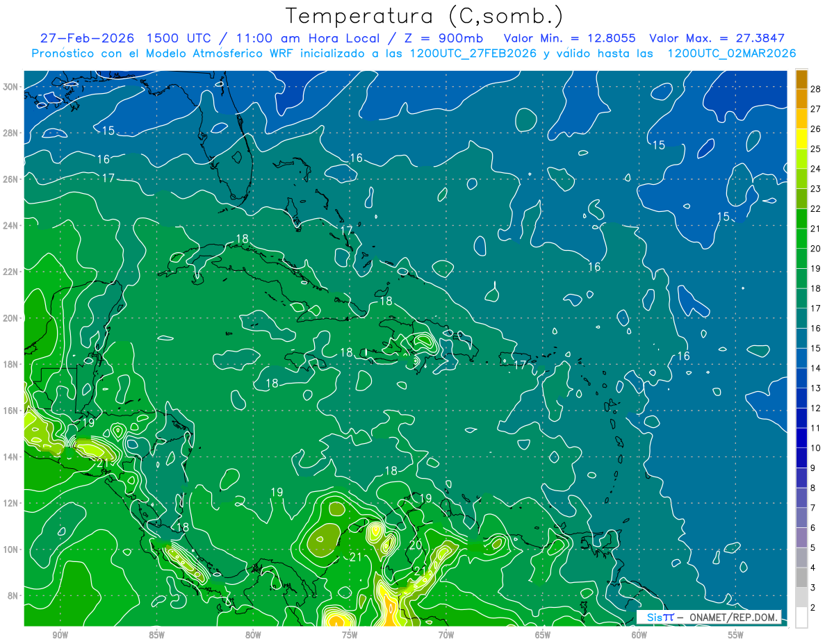Click the legend value 22
Viewport: 834px width, 644px height.
coord(815,208)
